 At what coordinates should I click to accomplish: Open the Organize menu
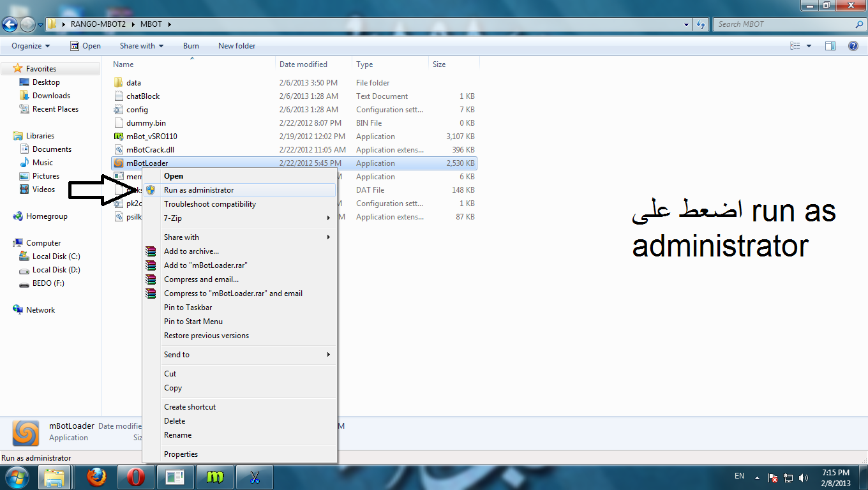pos(31,46)
